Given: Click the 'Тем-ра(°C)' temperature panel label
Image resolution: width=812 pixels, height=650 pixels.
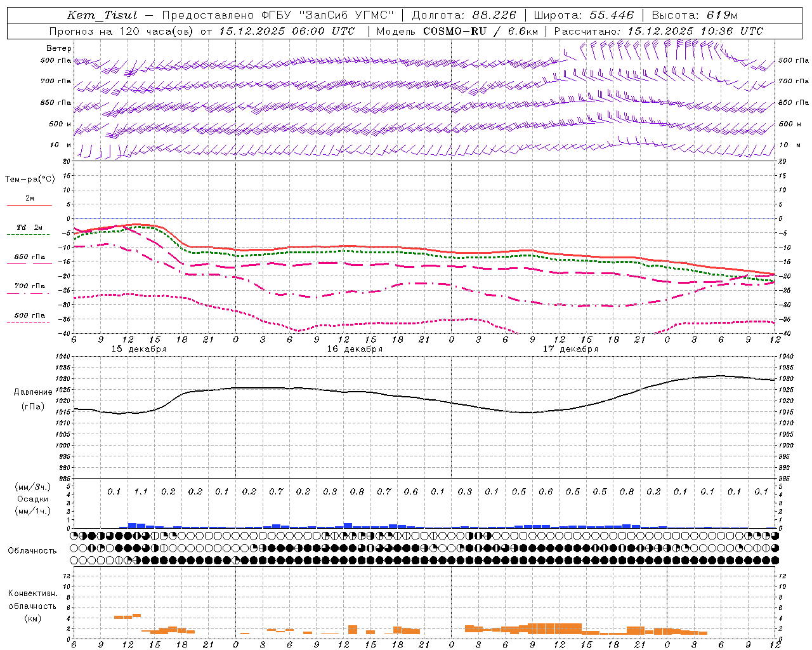Looking at the screenshot, I should (x=30, y=180).
